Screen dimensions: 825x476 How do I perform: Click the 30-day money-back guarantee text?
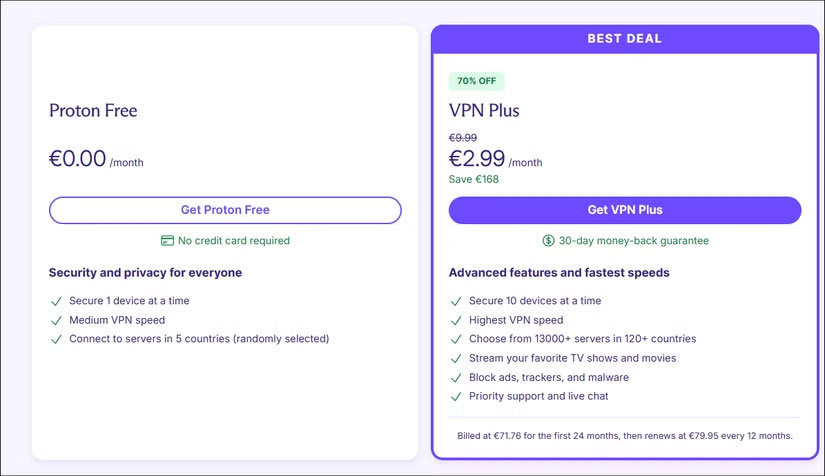(634, 241)
